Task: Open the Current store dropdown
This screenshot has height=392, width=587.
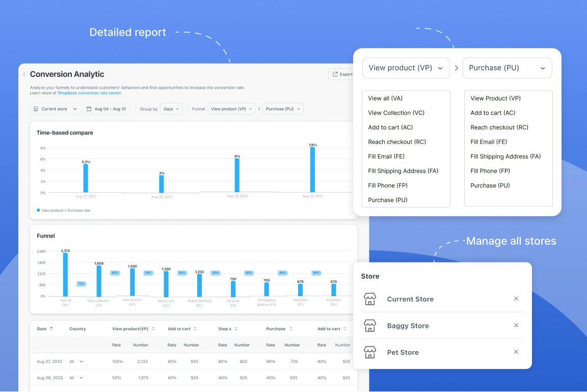Action: pyautogui.click(x=56, y=109)
